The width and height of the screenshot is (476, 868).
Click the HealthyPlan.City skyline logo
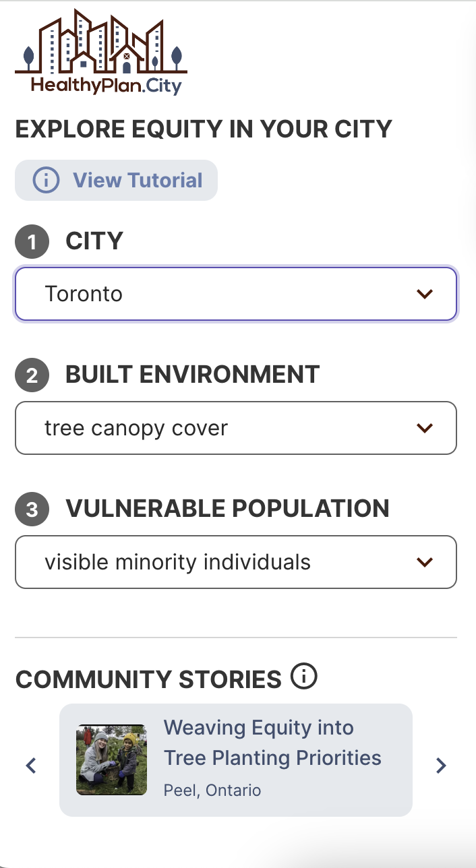pos(101,52)
